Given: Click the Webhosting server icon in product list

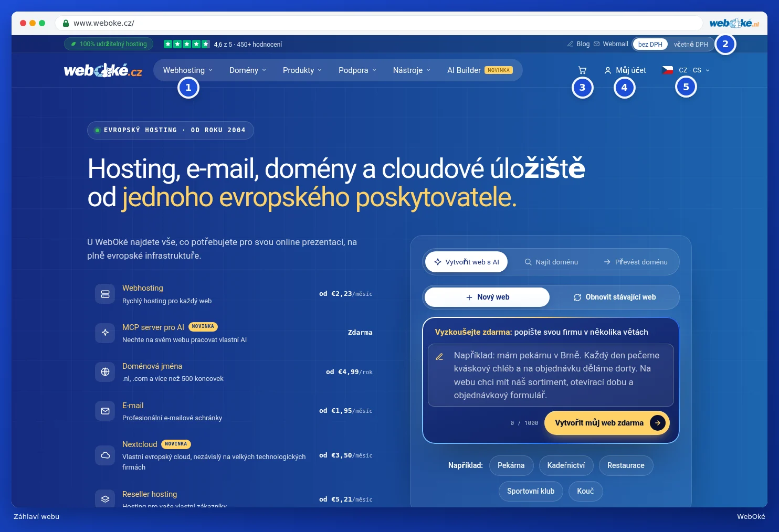Looking at the screenshot, I should tap(105, 294).
